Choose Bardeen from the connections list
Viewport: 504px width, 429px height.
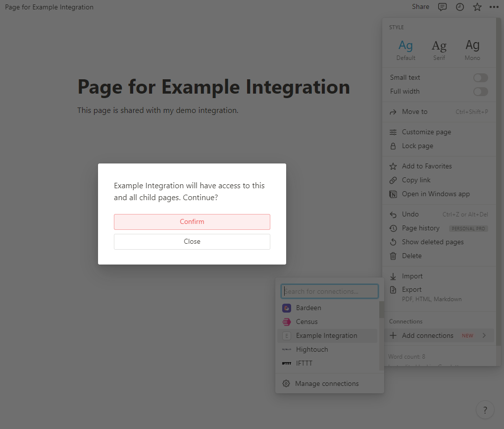[327, 308]
